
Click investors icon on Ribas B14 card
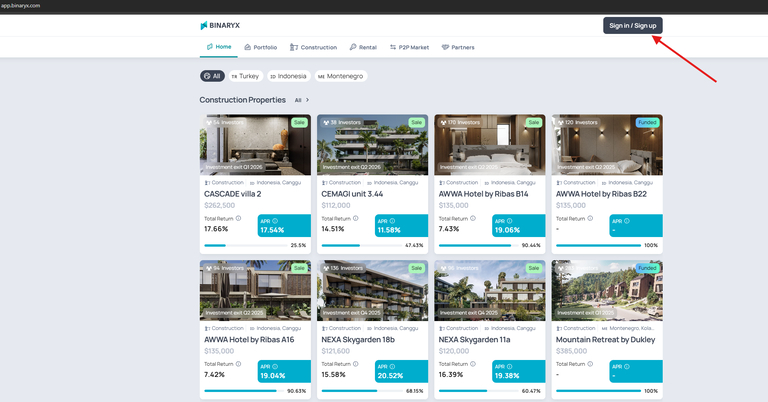tap(443, 122)
